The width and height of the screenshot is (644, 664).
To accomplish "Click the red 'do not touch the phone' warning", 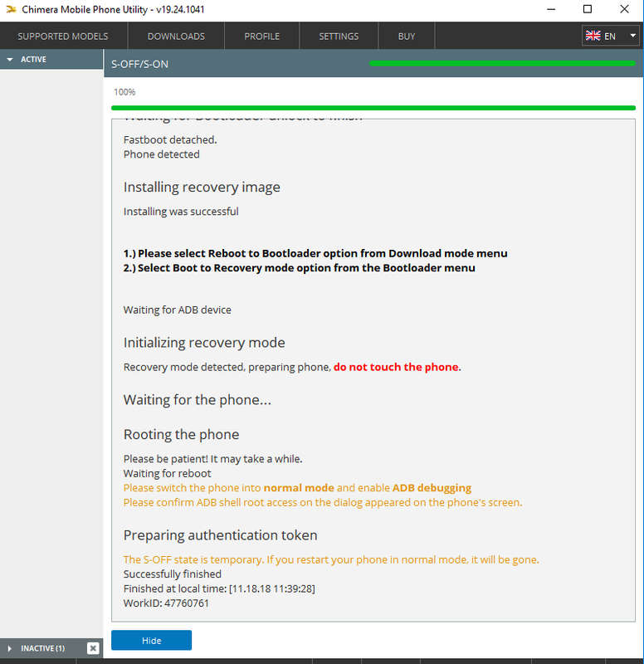I will pos(396,367).
